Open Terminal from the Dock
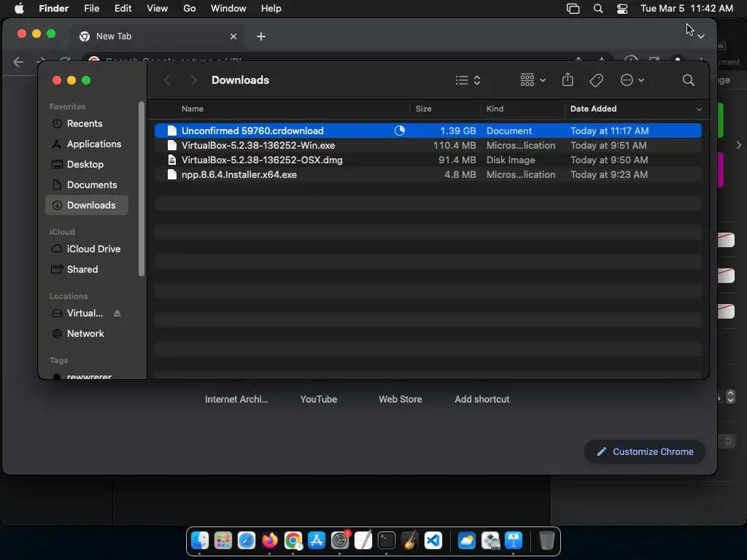This screenshot has height=560, width=747. coord(387,541)
